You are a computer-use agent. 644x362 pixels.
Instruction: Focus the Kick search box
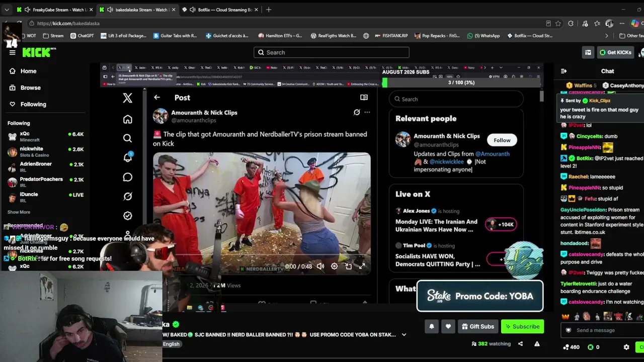coord(331,52)
